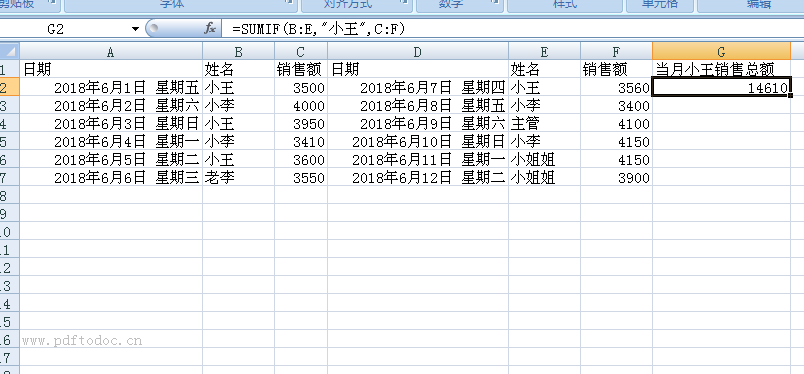
Task: Click cell E1 header 姓名
Action: [545, 69]
